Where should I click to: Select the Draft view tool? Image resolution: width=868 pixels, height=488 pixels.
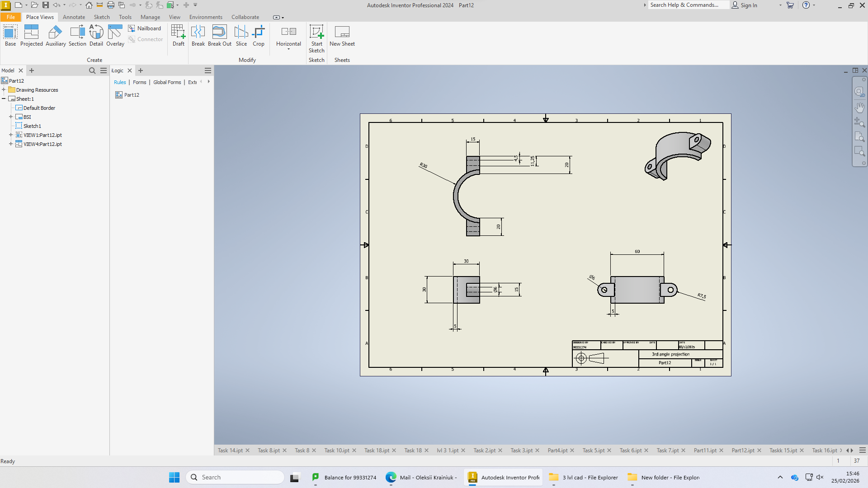click(179, 36)
